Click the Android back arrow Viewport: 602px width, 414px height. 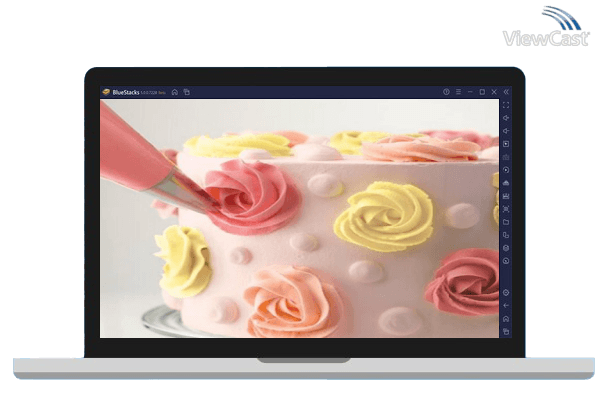(506, 306)
